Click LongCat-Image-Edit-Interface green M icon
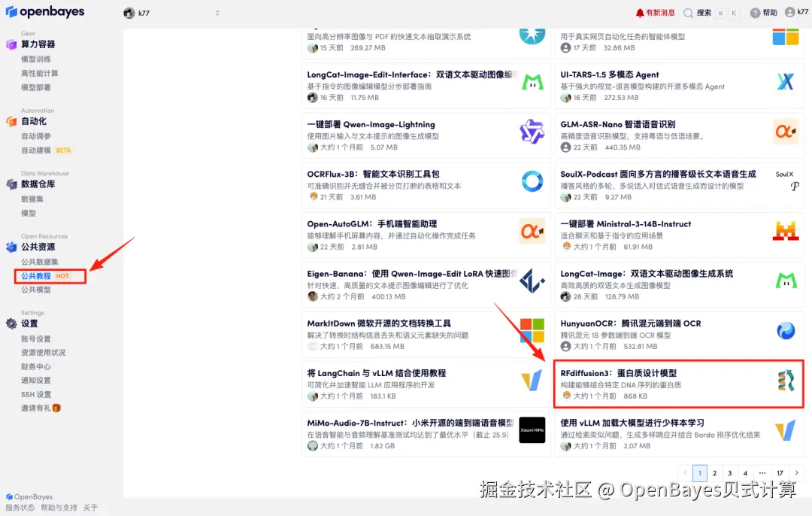 click(532, 82)
